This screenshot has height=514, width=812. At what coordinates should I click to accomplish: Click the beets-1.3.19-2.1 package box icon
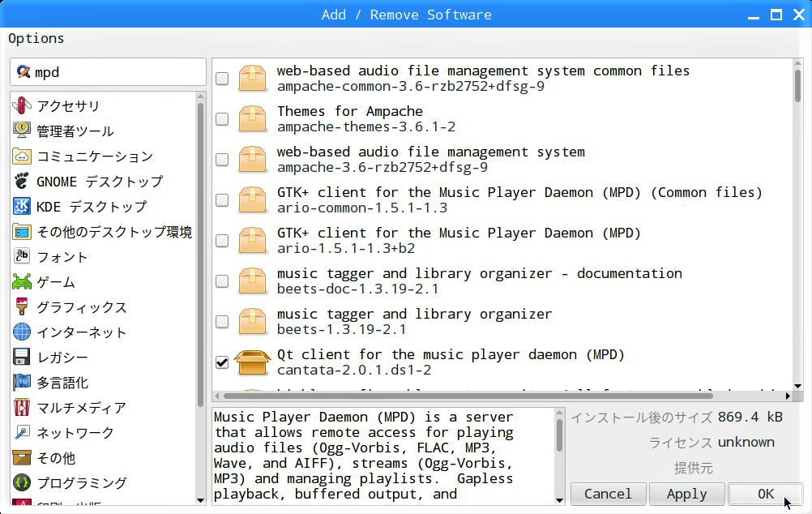252,322
